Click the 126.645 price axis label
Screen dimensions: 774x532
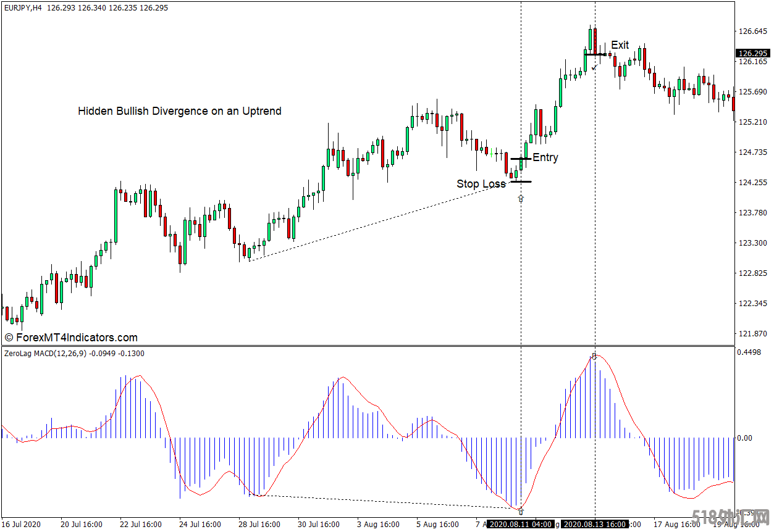tap(752, 31)
